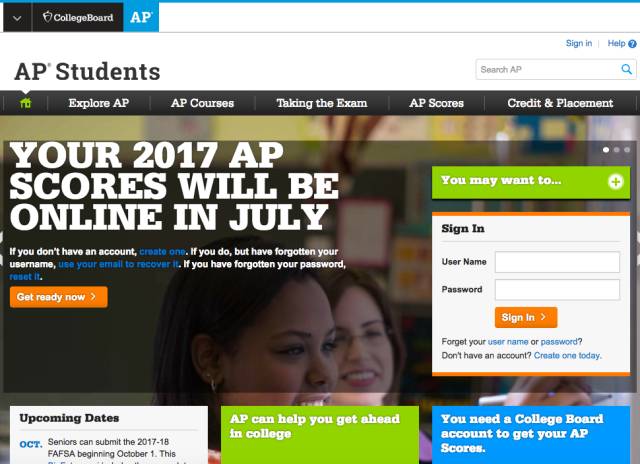The image size is (640, 464).
Task: Open the top-left dropdown chevron menu
Action: tap(17, 18)
